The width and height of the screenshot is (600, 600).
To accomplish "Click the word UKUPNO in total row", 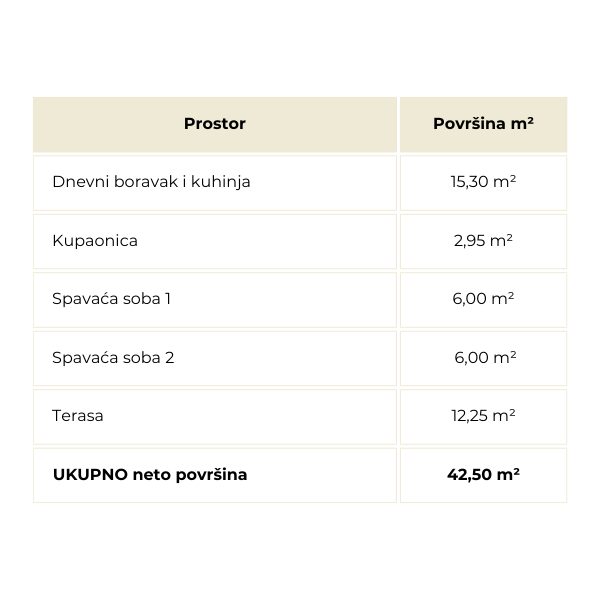I will coord(90,474).
